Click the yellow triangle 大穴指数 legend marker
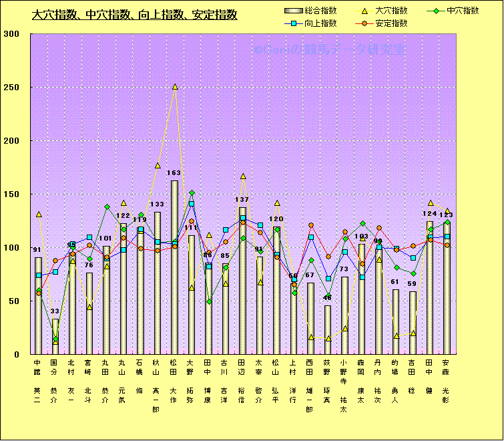The height and width of the screenshot is (441, 504). [363, 11]
